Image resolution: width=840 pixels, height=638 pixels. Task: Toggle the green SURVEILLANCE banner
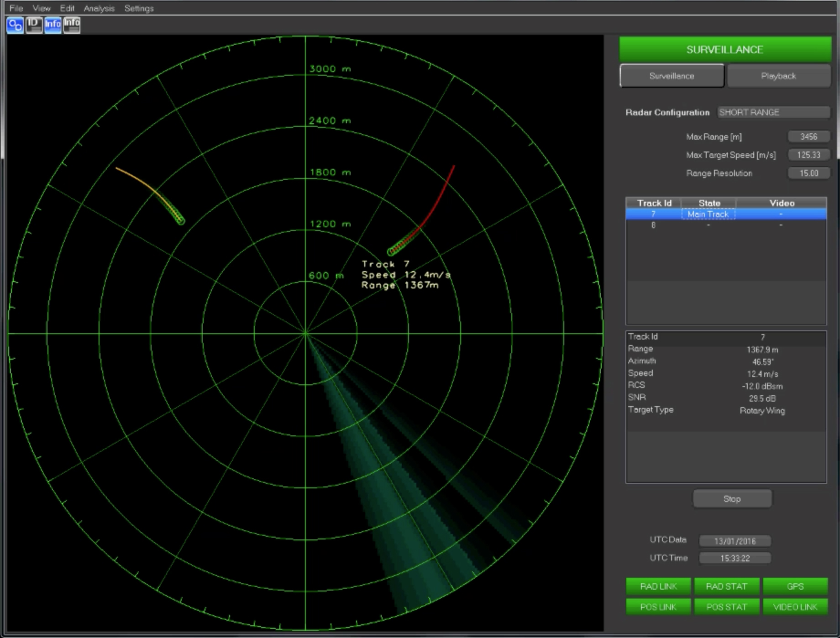tap(725, 49)
